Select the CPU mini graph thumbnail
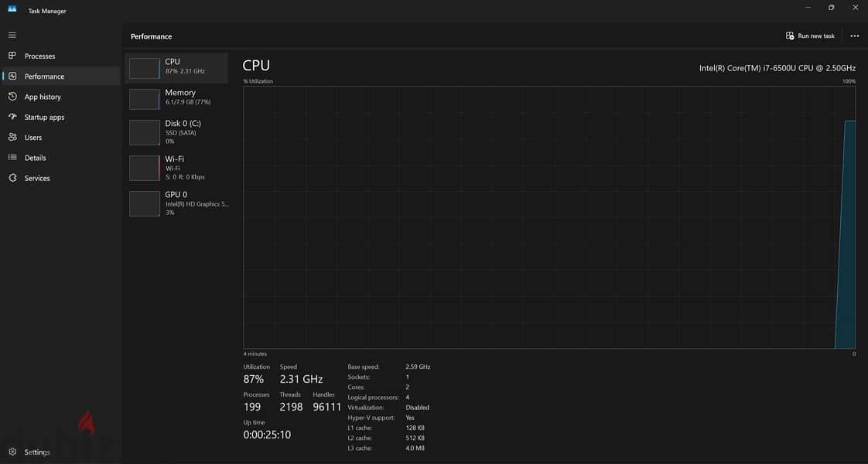 (145, 69)
